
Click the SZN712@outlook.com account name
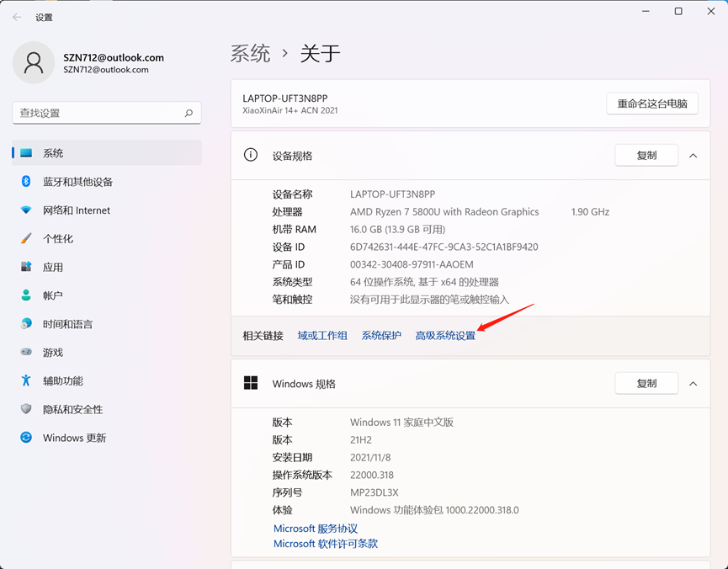[114, 57]
